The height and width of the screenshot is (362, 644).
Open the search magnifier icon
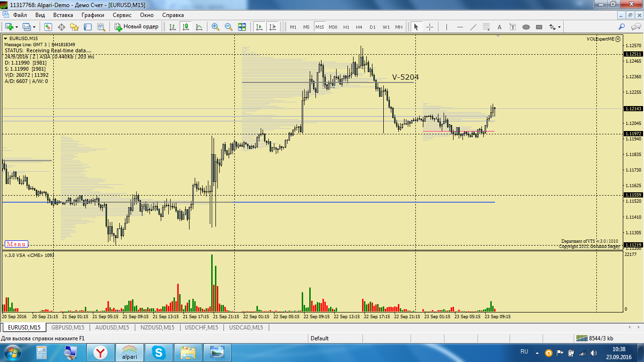[622, 27]
